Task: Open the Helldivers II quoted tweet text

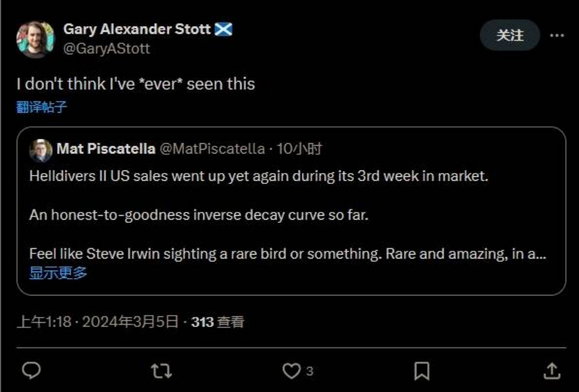Action: [258, 176]
